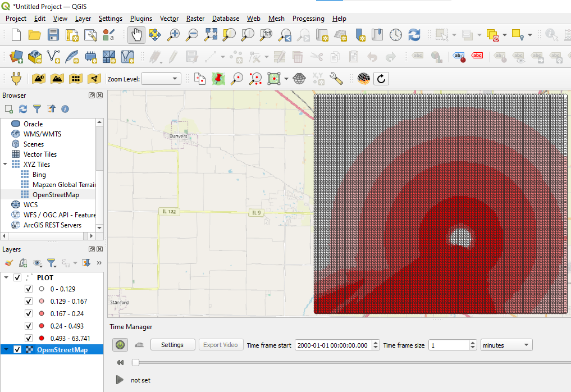
Task: Click the Zoom Out magnifier tool
Action: [191, 35]
